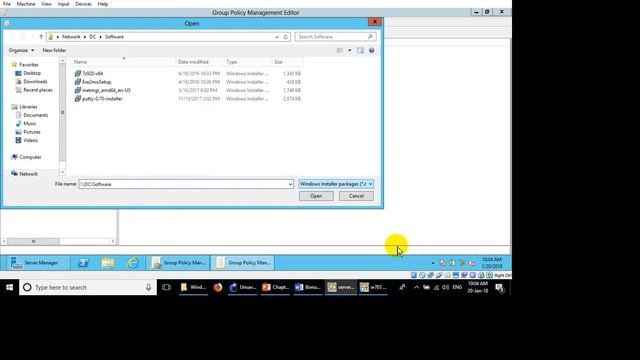Open Internet Explorer from guest taskbar

pyautogui.click(x=133, y=263)
